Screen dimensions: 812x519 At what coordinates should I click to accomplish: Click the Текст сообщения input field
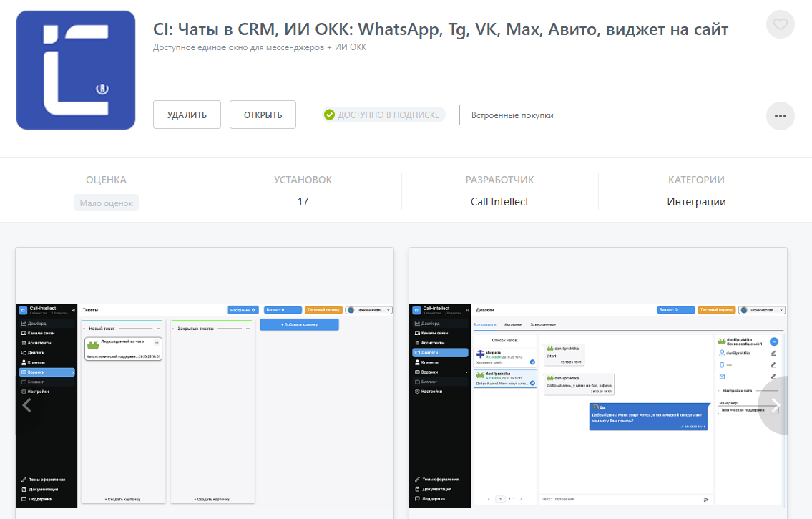point(615,499)
